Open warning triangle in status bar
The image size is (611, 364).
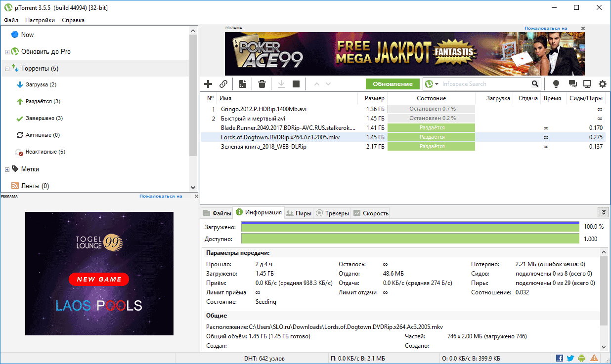[594, 358]
